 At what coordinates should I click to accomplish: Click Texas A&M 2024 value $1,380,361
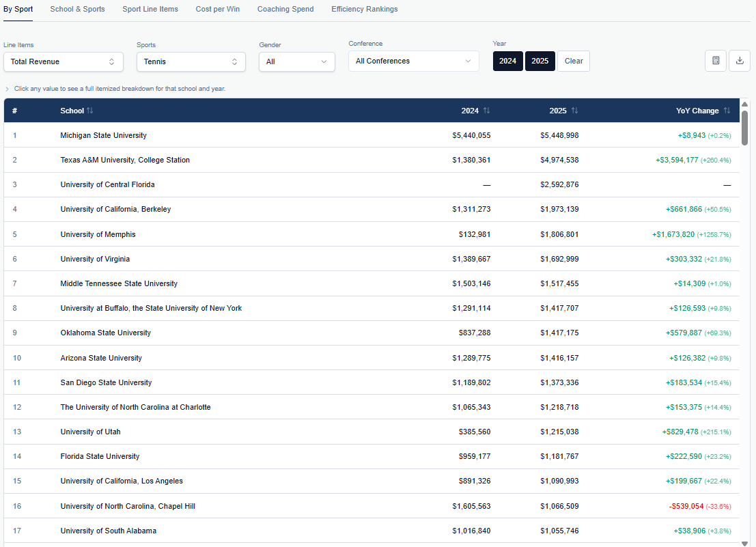471,160
